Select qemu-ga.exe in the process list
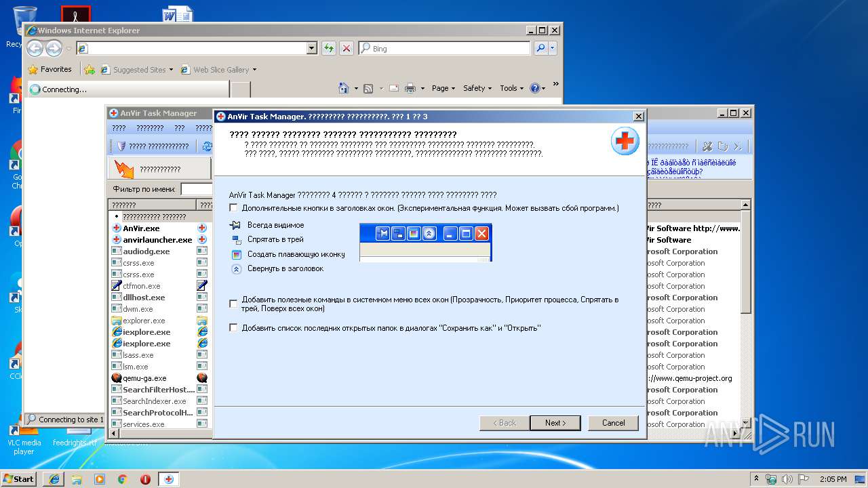868x488 pixels. tap(144, 378)
